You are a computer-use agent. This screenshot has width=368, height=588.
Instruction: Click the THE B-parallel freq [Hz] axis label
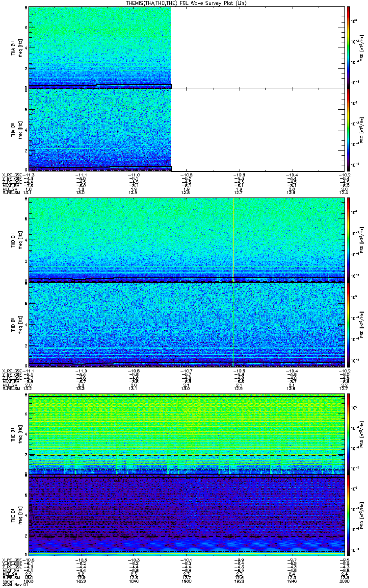click(20, 516)
